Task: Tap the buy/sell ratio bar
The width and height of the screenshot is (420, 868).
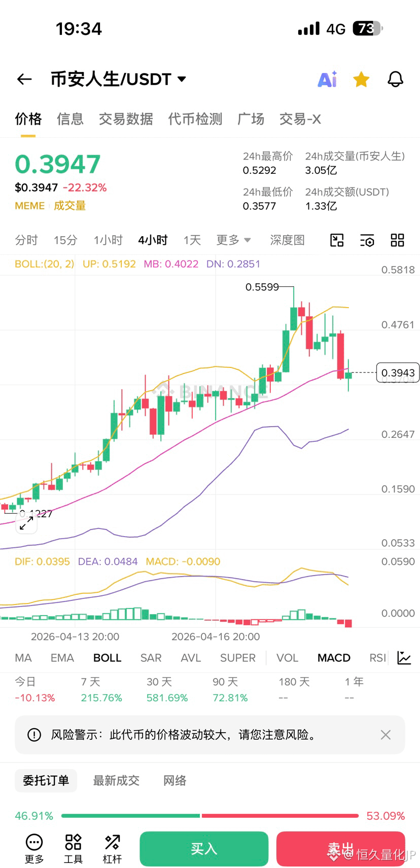Action: tap(210, 816)
